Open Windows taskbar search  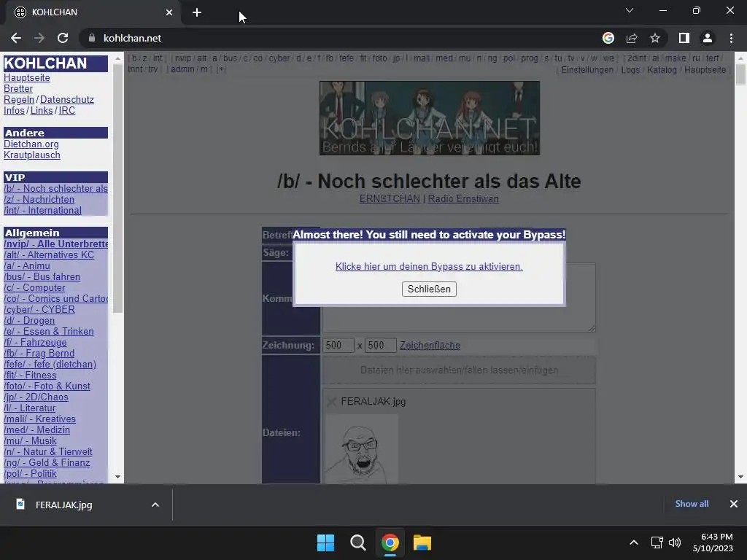[x=357, y=542]
